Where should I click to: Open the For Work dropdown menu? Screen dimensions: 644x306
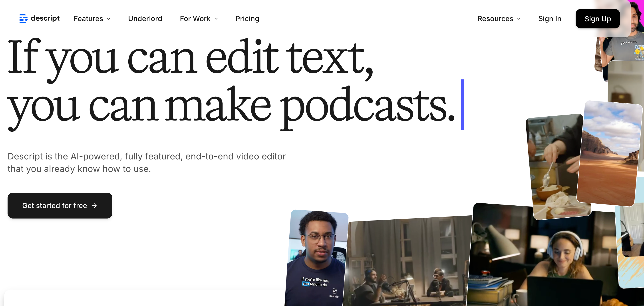click(199, 19)
